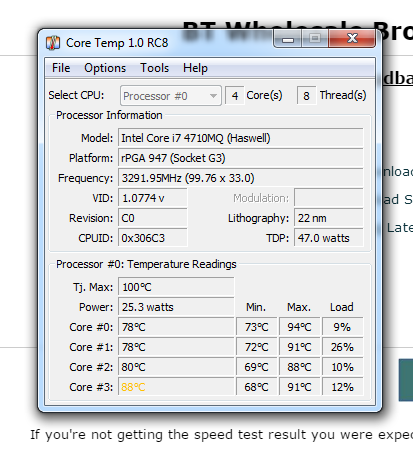413x452 pixels.
Task: Click Core #3 maximum temperature 91°C
Action: click(299, 387)
